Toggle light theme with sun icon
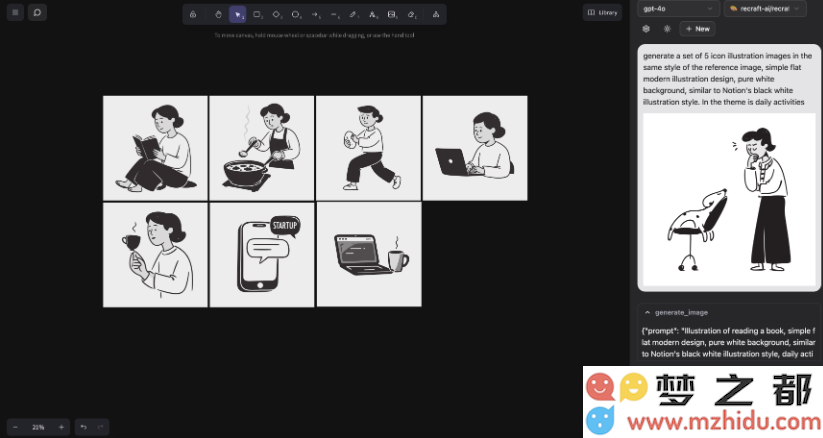 tap(667, 29)
